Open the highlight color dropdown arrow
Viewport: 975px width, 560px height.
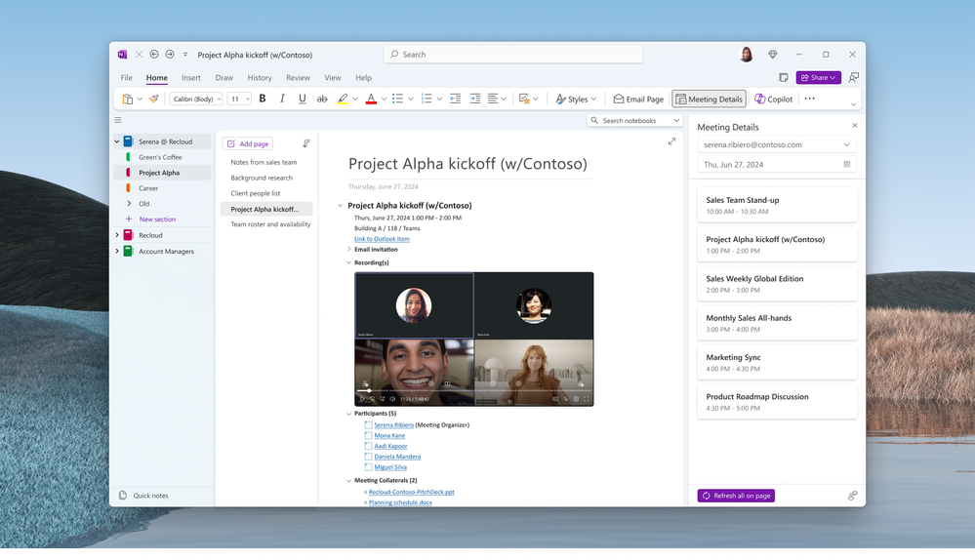pyautogui.click(x=355, y=99)
